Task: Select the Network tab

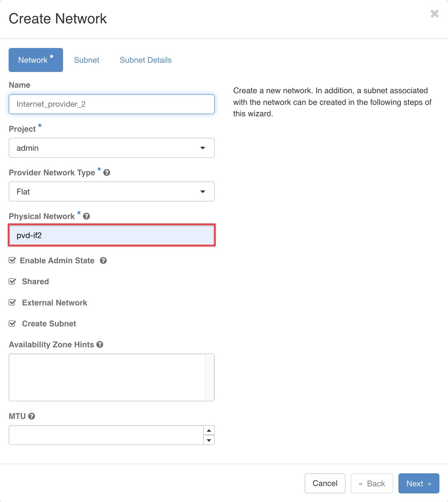Action: (36, 60)
